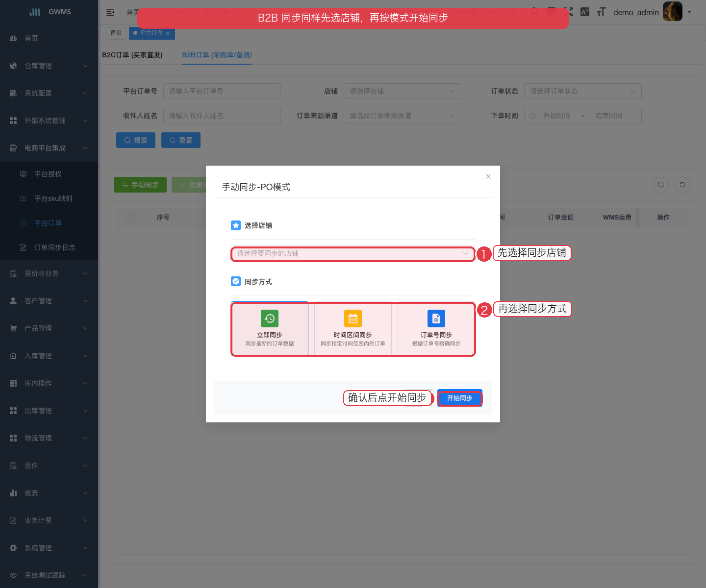This screenshot has width=706, height=588.
Task: Expand 业务计费 sidebar menu
Action: (49, 520)
